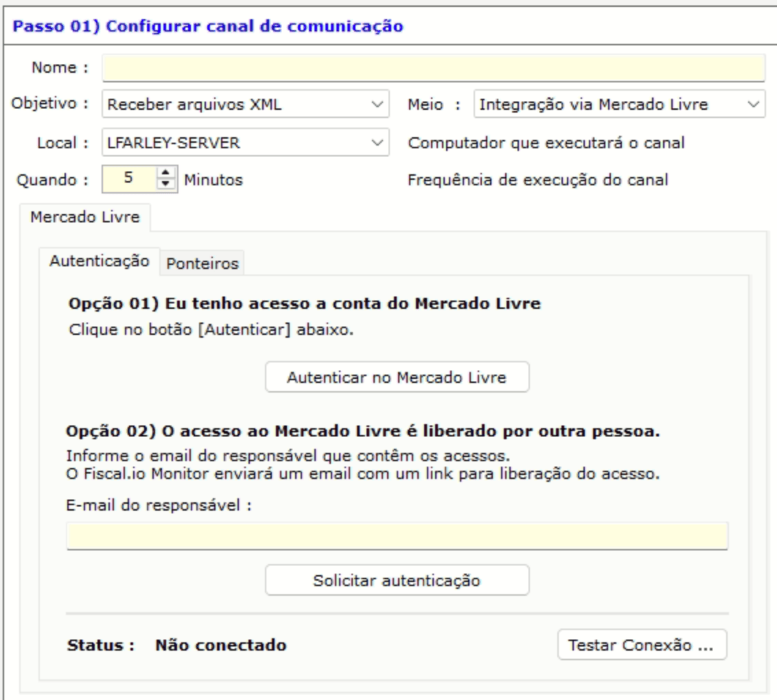Click the 'E-mail do responsável :' label
The height and width of the screenshot is (700, 777).
click(159, 505)
